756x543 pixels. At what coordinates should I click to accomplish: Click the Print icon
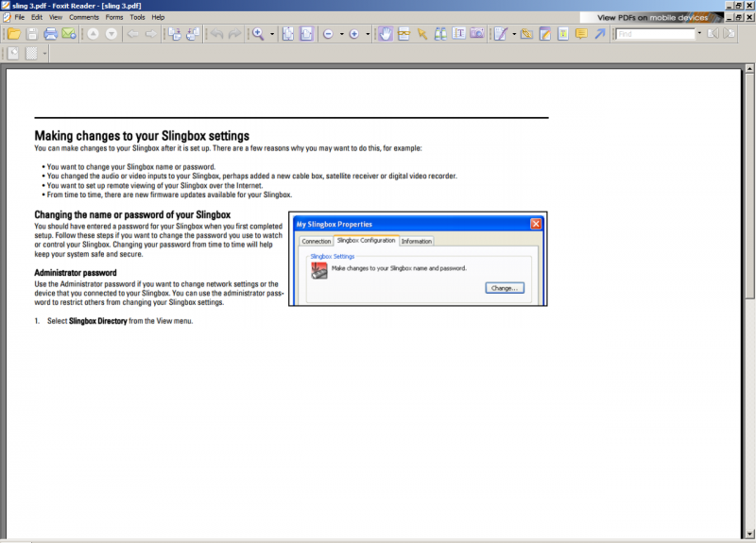point(51,34)
